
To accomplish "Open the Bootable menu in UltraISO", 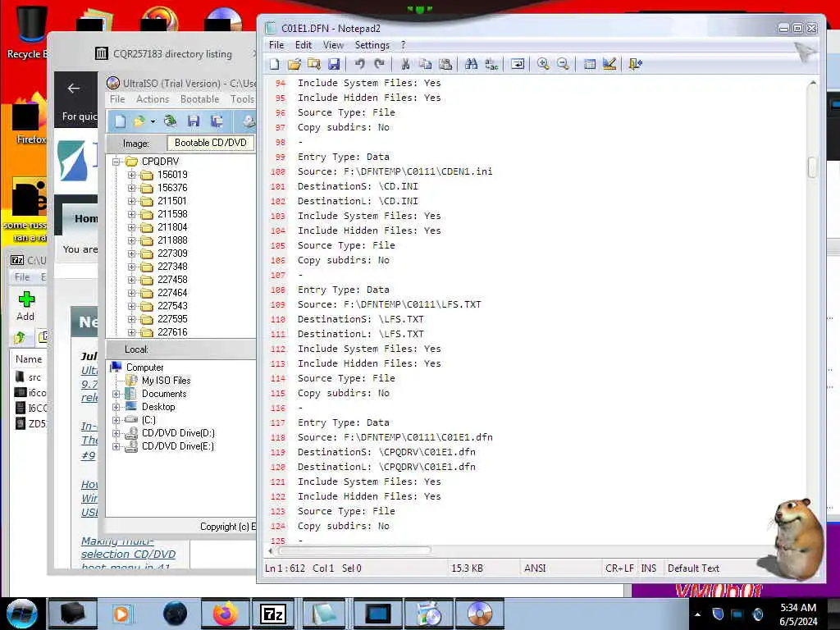I will [x=199, y=99].
